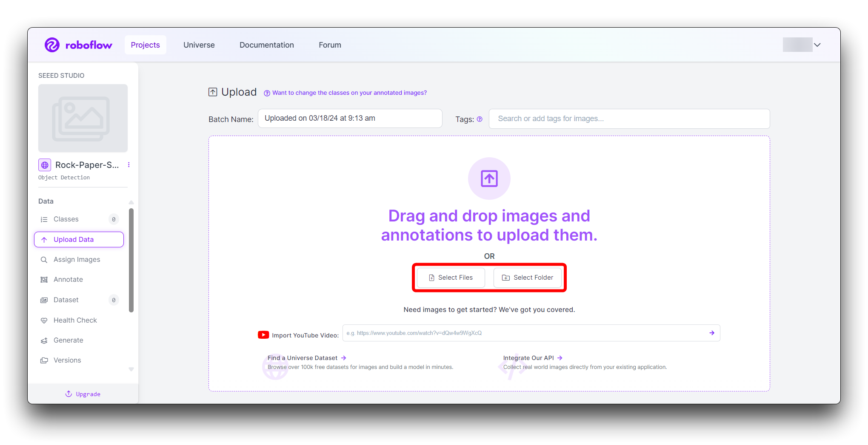Open the project three-dot options menu
Image resolution: width=868 pixels, height=445 pixels.
tap(129, 165)
